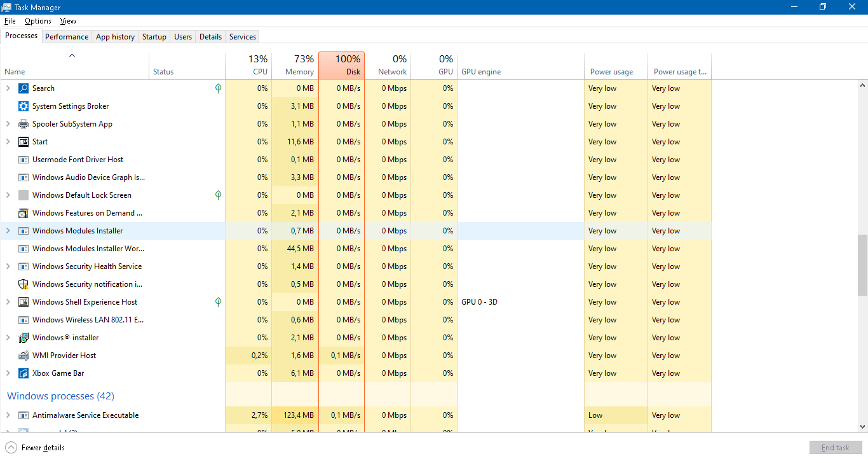Sort by the Disk column header
The image size is (868, 463).
point(341,65)
